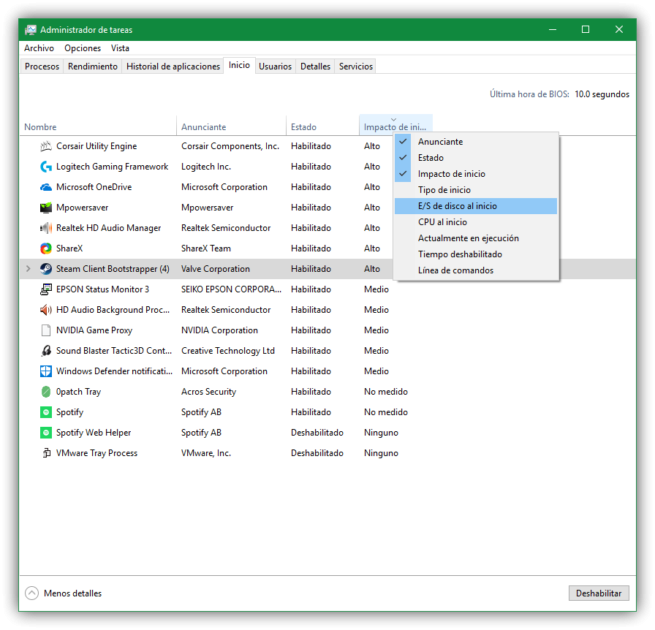This screenshot has width=655, height=630.
Task: Uncheck the Impacto de inicio column option
Action: (x=476, y=174)
